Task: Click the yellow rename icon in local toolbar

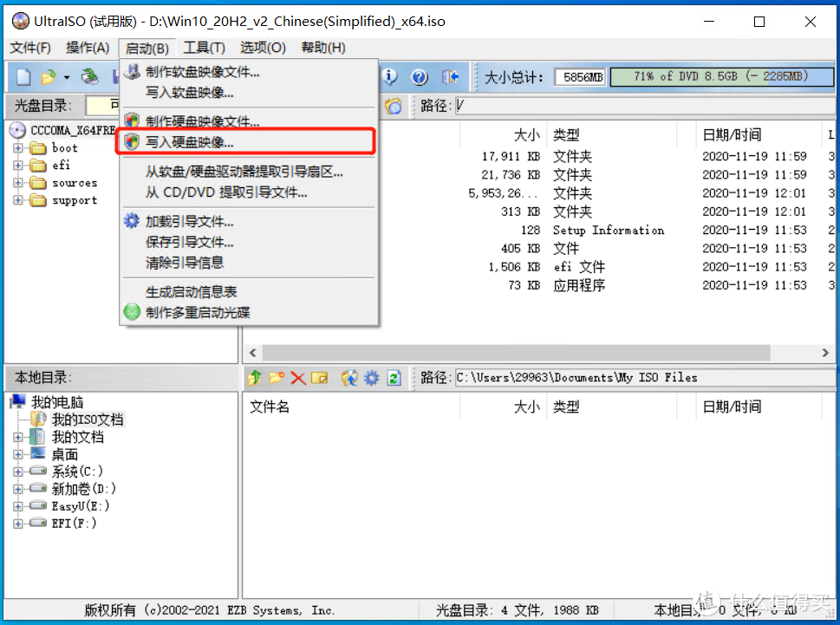Action: (x=319, y=378)
